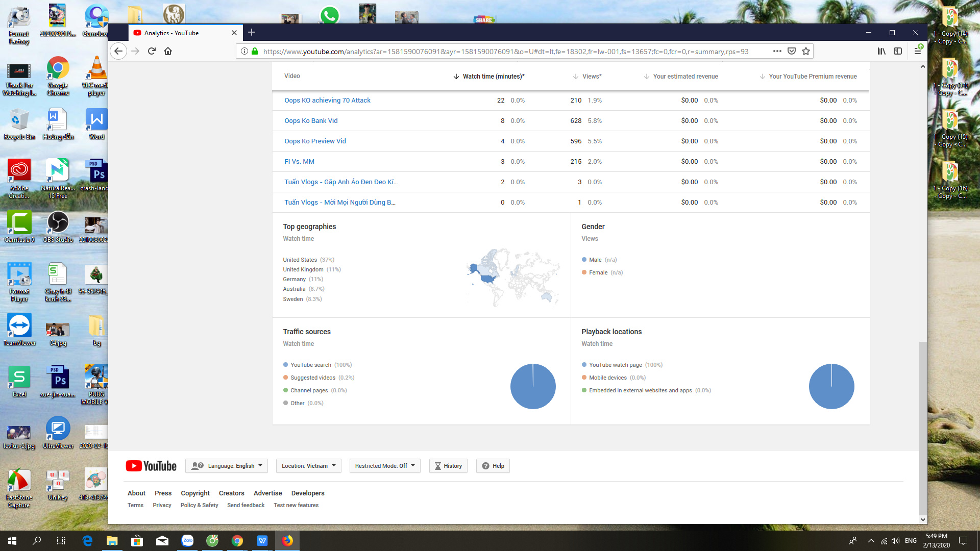Click the History button in footer
The image size is (980, 551).
click(x=448, y=466)
